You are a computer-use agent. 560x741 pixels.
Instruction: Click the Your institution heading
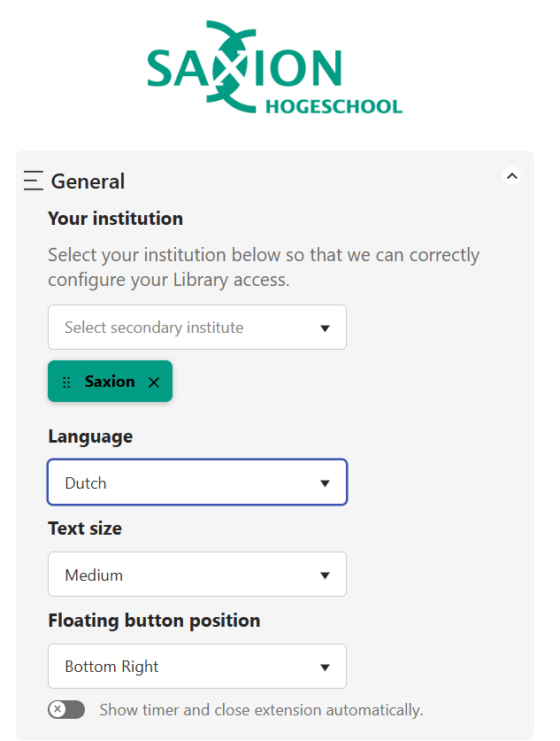tap(115, 219)
